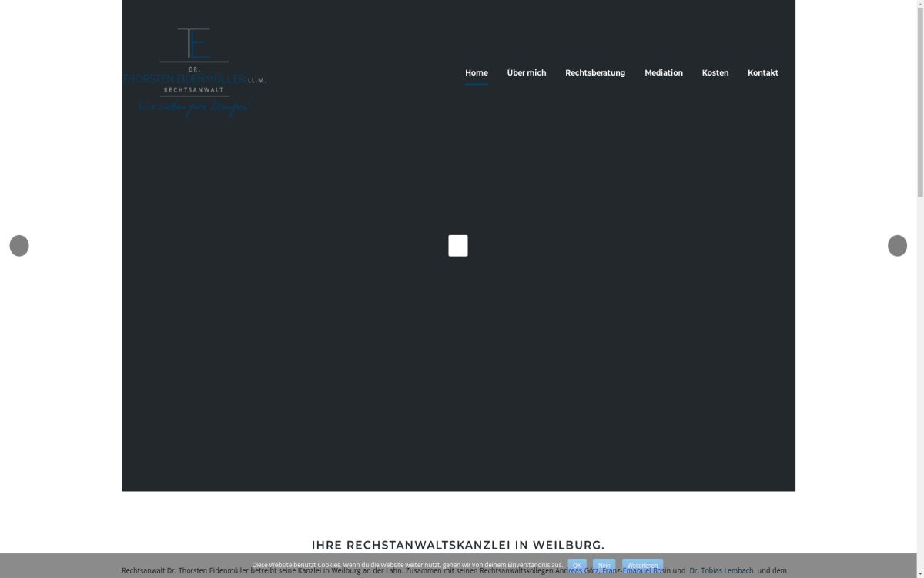This screenshot has width=924, height=578.
Task: Accept cookies with the OK button
Action: (577, 566)
